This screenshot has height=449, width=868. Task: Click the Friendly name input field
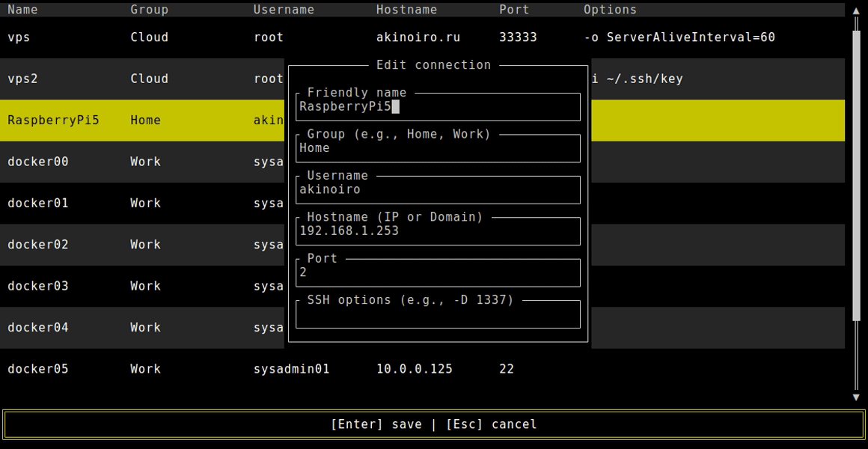[438, 107]
